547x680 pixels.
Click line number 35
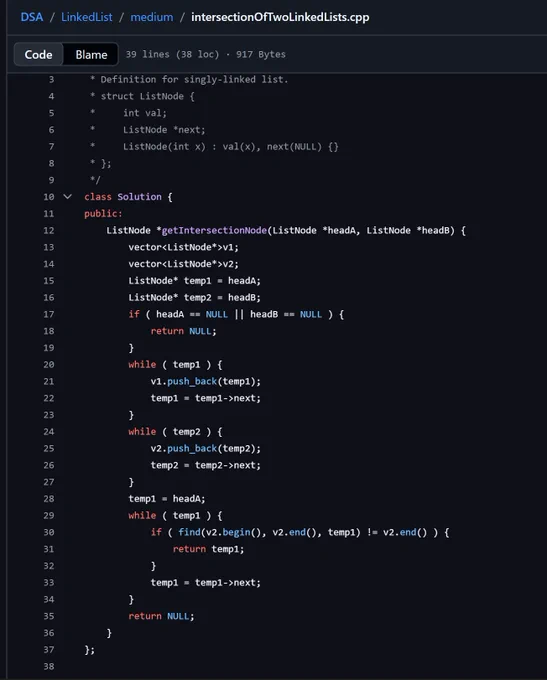click(x=49, y=616)
